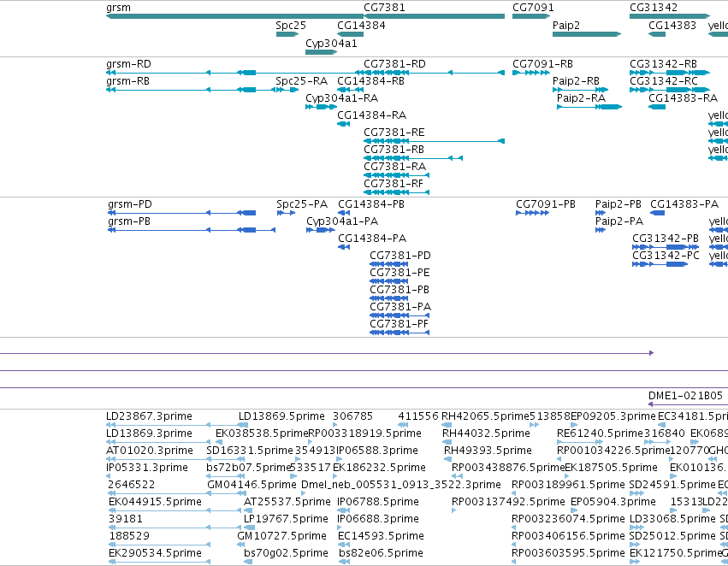The height and width of the screenshot is (566, 728).
Task: Select EST EK290534.5prime
Action: pyautogui.click(x=155, y=553)
